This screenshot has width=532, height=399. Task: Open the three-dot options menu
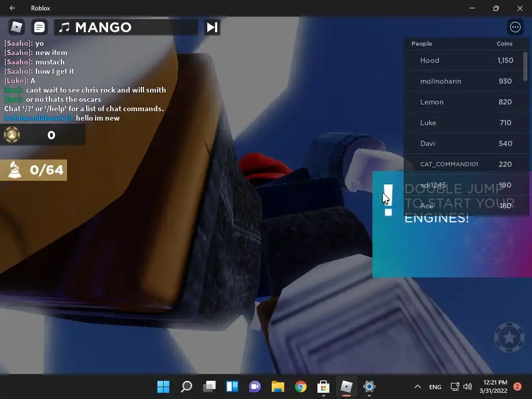pos(515,27)
